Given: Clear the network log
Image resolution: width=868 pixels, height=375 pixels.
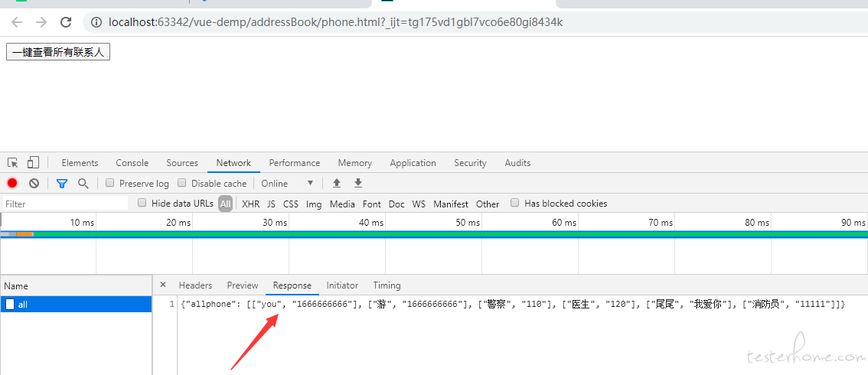Looking at the screenshot, I should [34, 183].
